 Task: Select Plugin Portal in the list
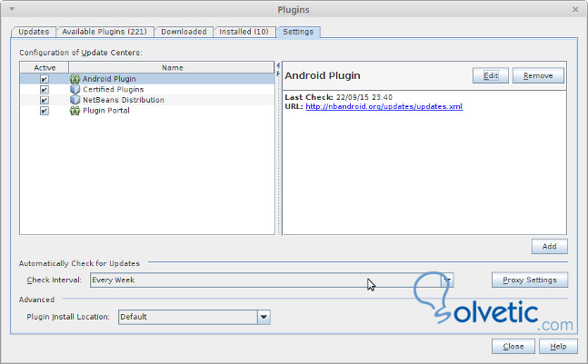pos(106,111)
